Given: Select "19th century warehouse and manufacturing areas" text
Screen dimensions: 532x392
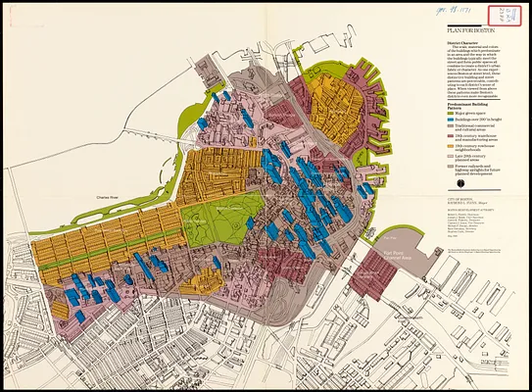Looking at the screenshot, I should pyautogui.click(x=476, y=138).
